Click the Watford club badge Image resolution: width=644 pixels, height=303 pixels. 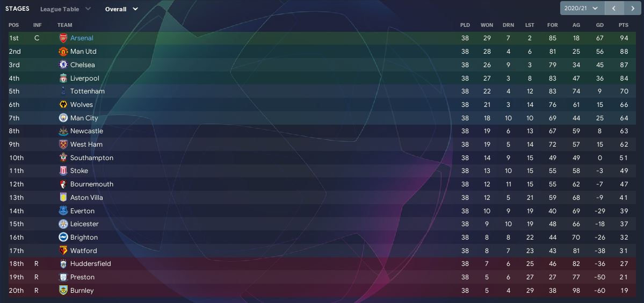pyautogui.click(x=63, y=250)
